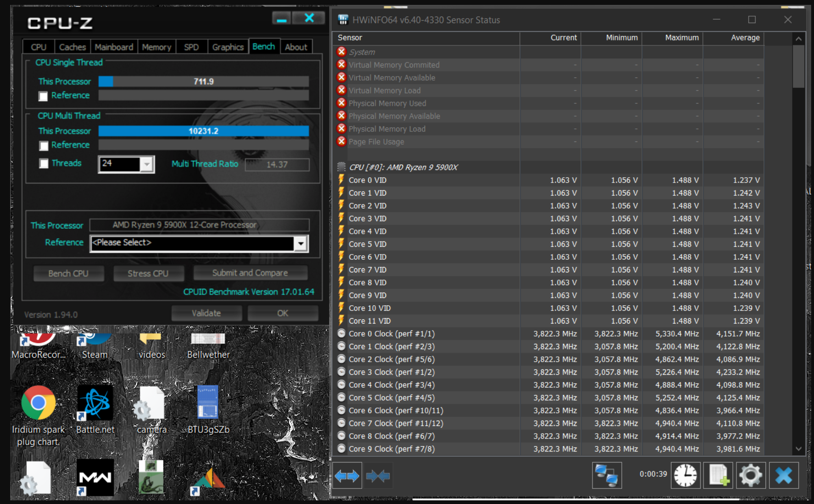Image resolution: width=814 pixels, height=504 pixels.
Task: Toggle the Threads checkbox in CPU-Z
Action: point(44,163)
